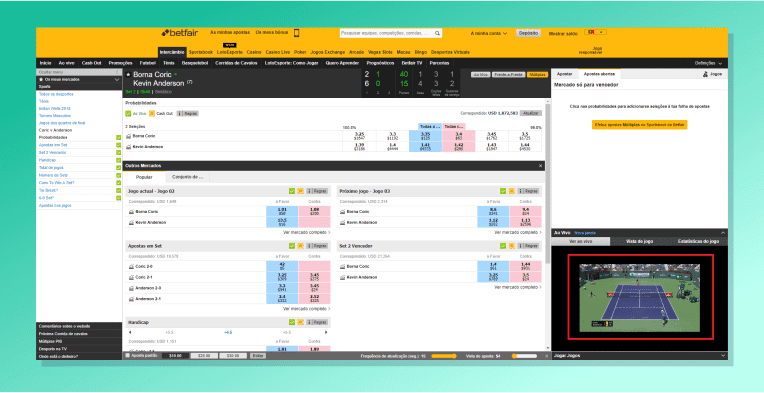Image resolution: width=764 pixels, height=393 pixels.
Task: Click cash out icon in Handicap header
Action: (301, 322)
